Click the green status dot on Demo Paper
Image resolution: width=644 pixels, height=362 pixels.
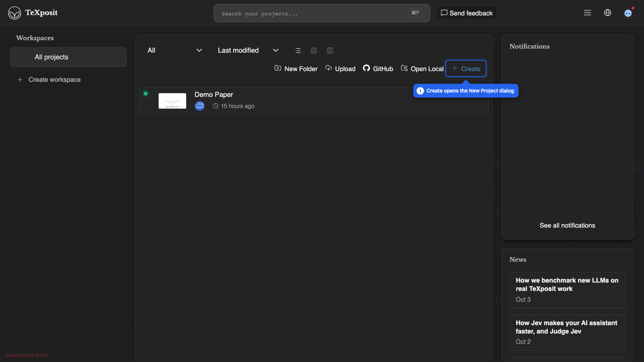(x=146, y=94)
